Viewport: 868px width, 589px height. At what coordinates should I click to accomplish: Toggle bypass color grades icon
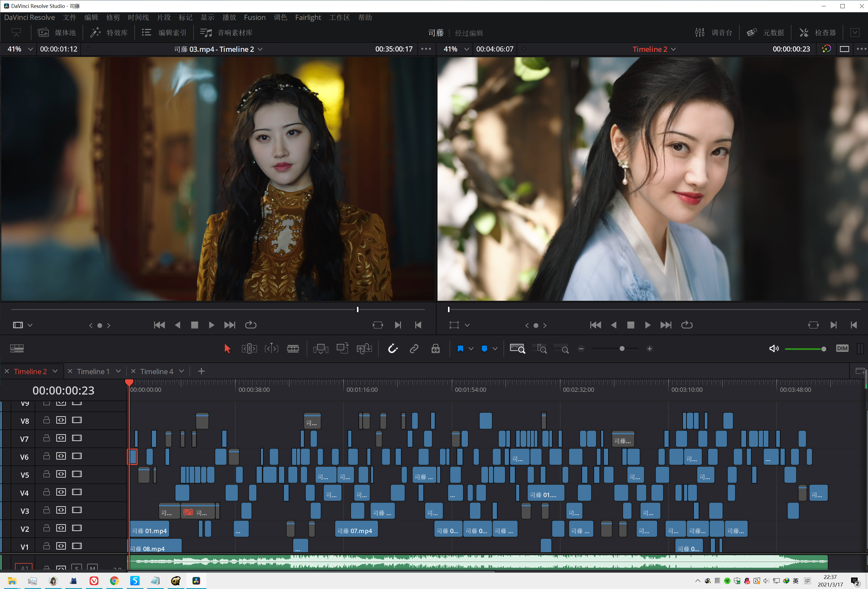[826, 49]
